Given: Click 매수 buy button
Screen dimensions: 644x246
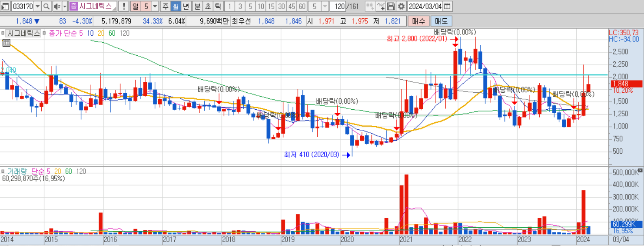Looking at the screenshot, I should click(418, 21).
